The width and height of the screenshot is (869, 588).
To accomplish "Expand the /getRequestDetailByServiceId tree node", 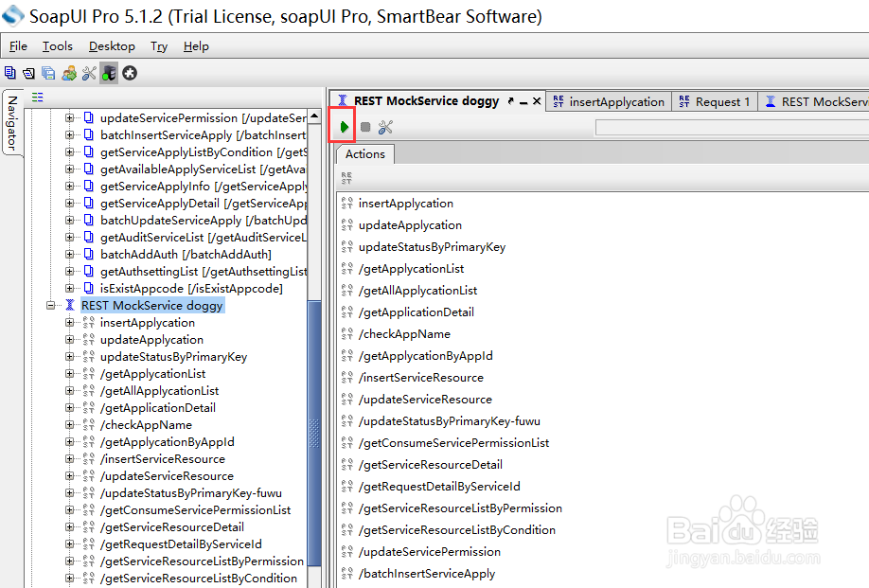I will 70,544.
